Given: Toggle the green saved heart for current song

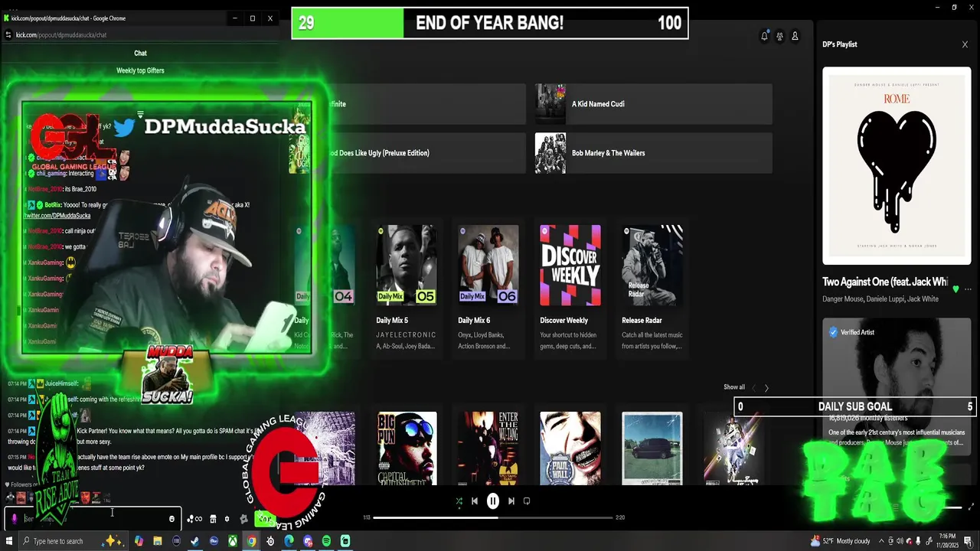Looking at the screenshot, I should pos(955,289).
